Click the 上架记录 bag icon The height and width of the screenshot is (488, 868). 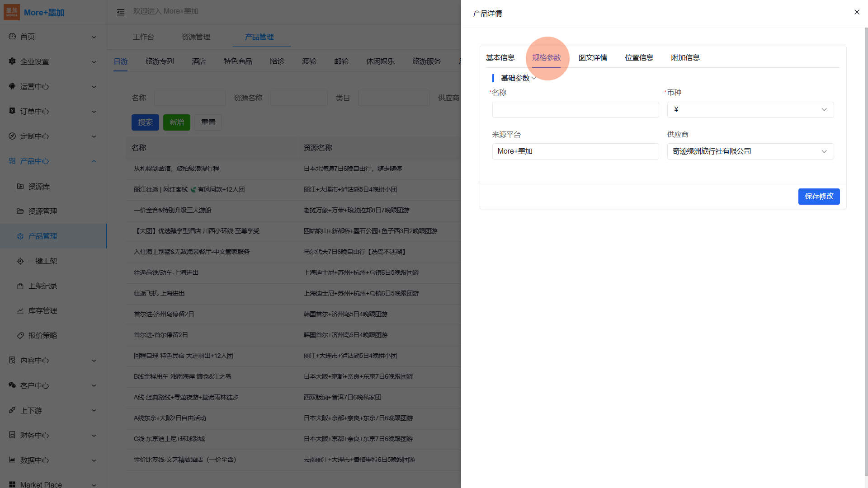(x=20, y=286)
